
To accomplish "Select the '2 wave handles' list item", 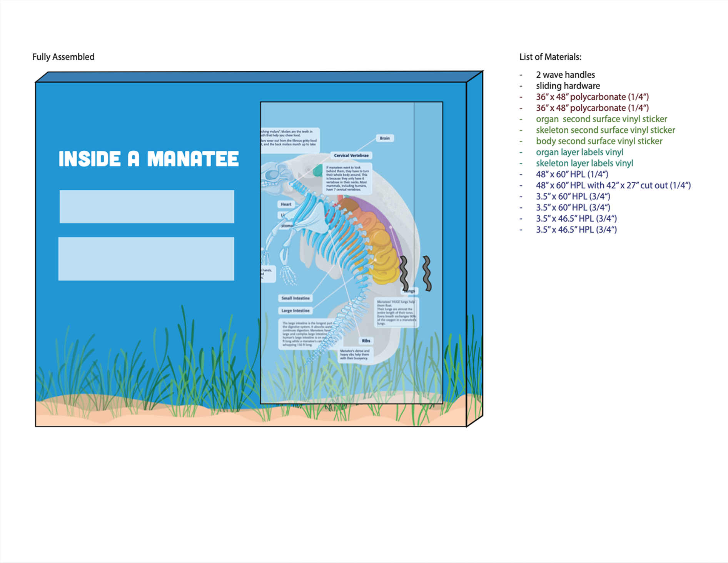I will coord(565,75).
